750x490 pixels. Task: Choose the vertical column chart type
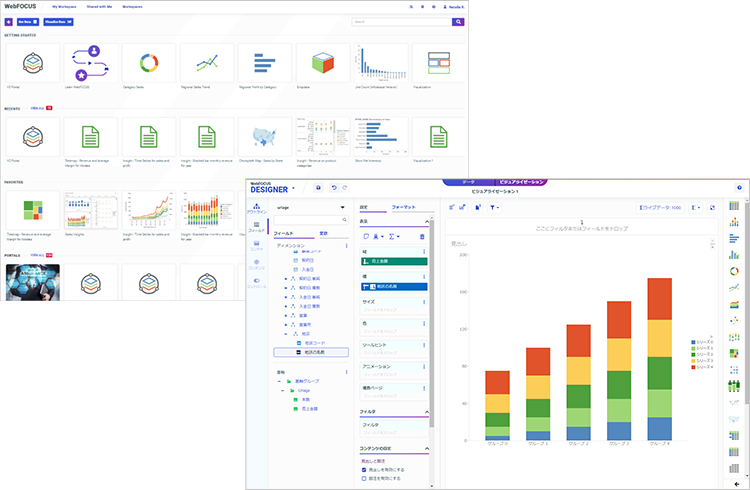tap(734, 255)
